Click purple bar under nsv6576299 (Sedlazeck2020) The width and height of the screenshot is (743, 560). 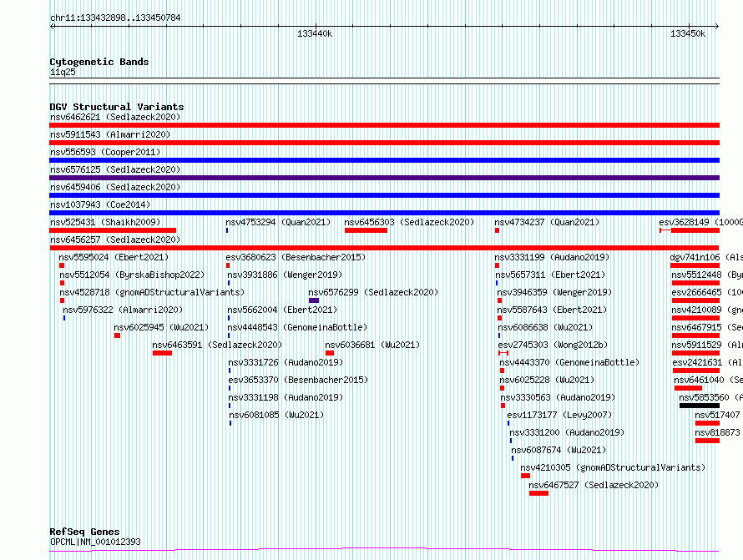(314, 300)
